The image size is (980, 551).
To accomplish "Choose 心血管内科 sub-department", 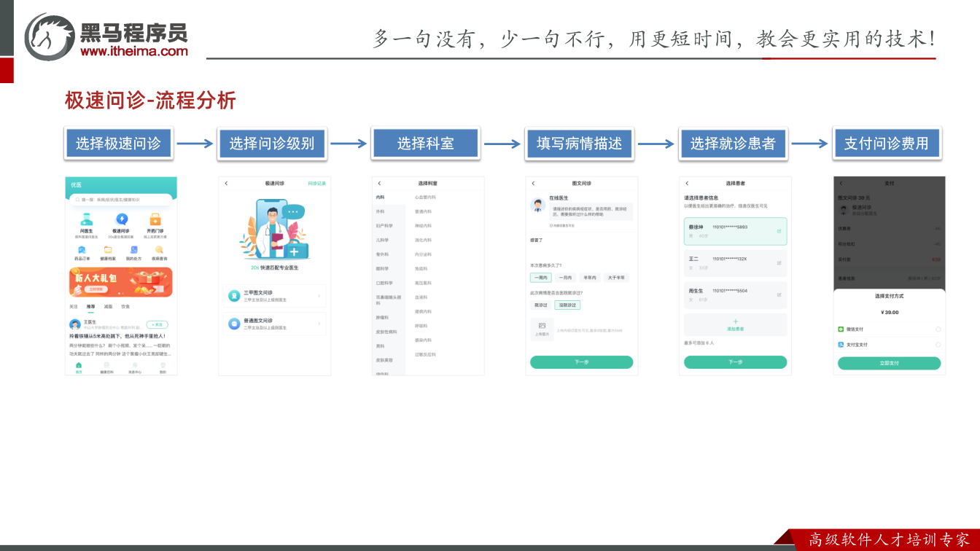I will tap(425, 197).
